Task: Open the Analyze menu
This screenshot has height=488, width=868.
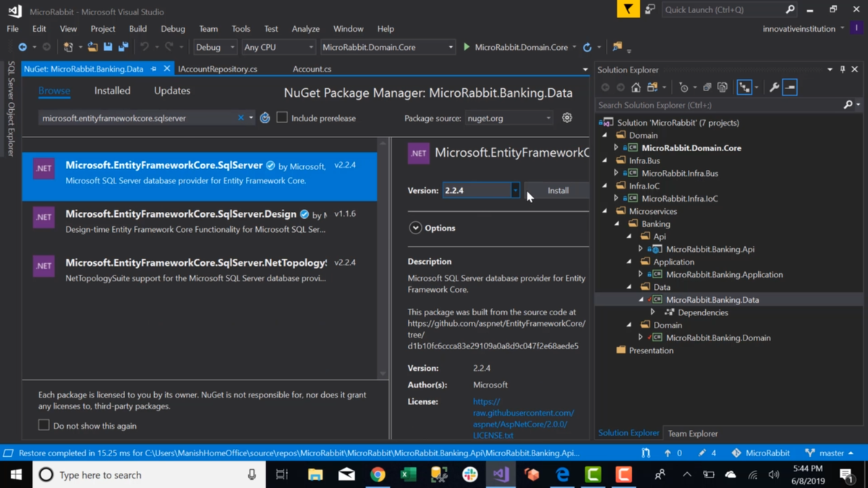Action: pyautogui.click(x=305, y=29)
